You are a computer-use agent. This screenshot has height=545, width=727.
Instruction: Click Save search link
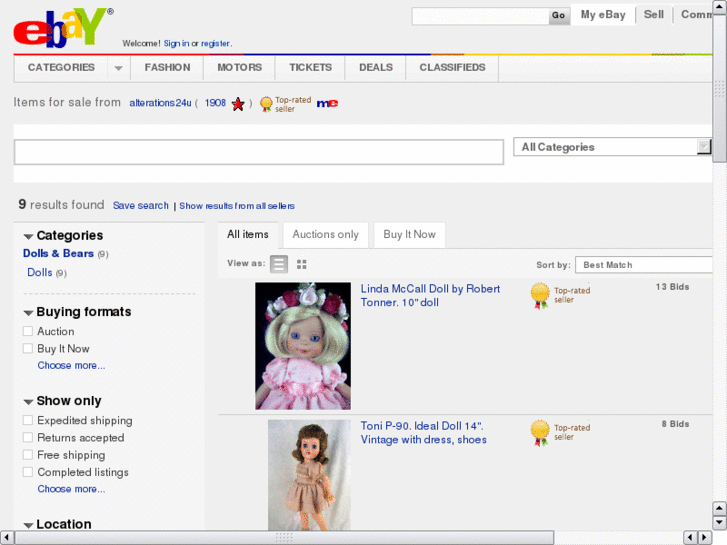140,205
